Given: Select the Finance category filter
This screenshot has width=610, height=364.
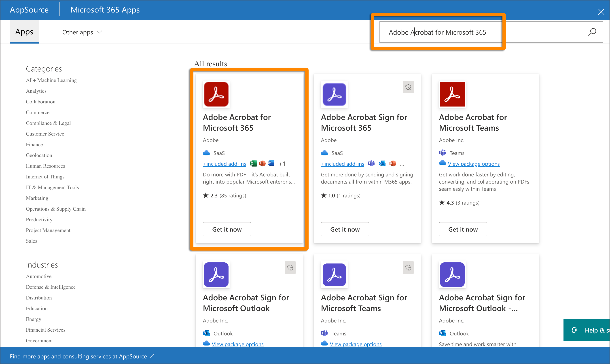Looking at the screenshot, I should pyautogui.click(x=34, y=144).
